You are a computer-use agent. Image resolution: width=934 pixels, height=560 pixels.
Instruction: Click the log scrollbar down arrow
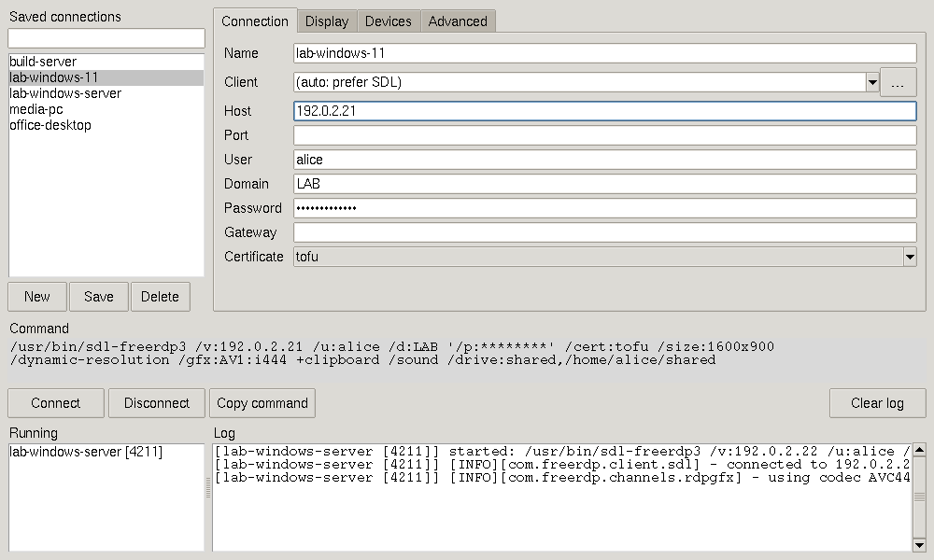click(x=919, y=545)
